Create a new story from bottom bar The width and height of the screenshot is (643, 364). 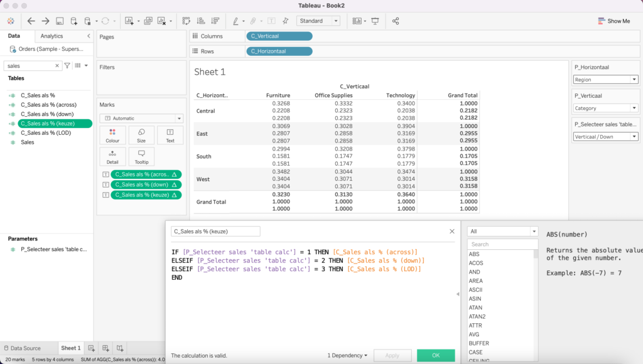pos(120,348)
